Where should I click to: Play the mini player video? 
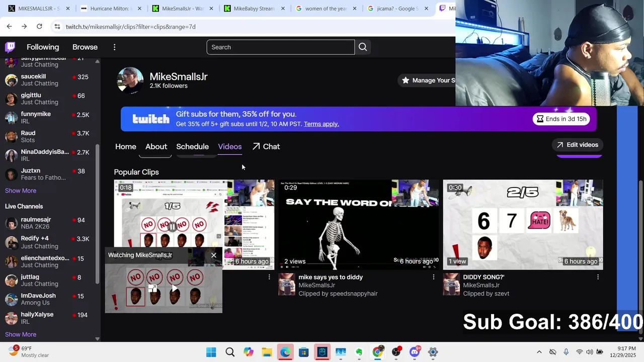pyautogui.click(x=174, y=289)
